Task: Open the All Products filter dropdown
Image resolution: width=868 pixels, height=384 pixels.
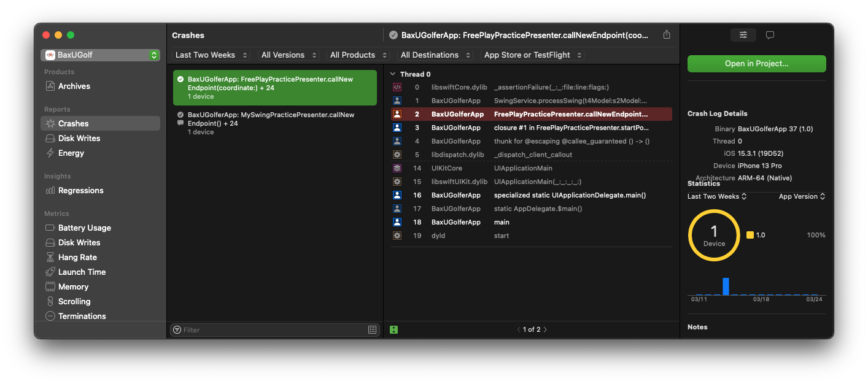Action: pos(358,55)
